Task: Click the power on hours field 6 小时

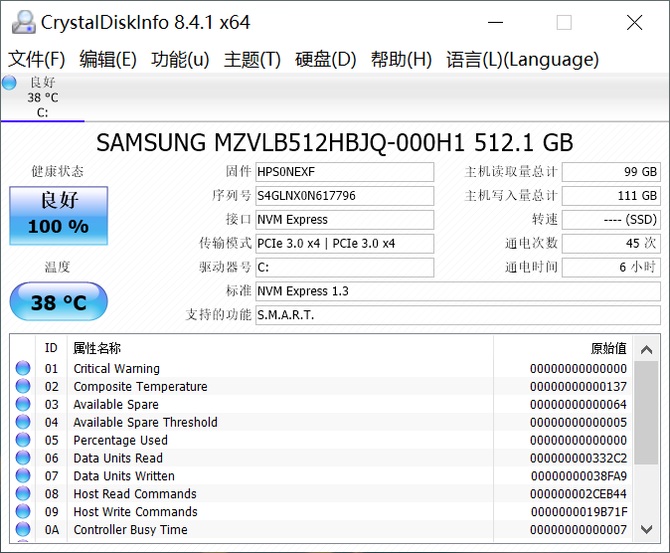Action: point(611,268)
